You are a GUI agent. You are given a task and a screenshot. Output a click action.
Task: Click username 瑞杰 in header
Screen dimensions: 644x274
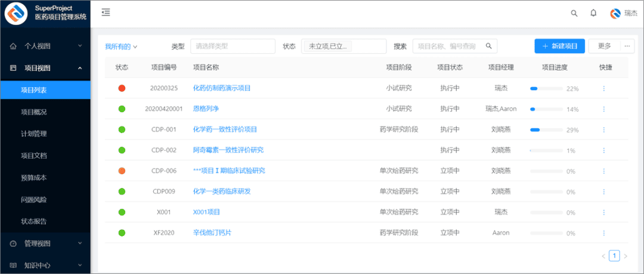(631, 13)
